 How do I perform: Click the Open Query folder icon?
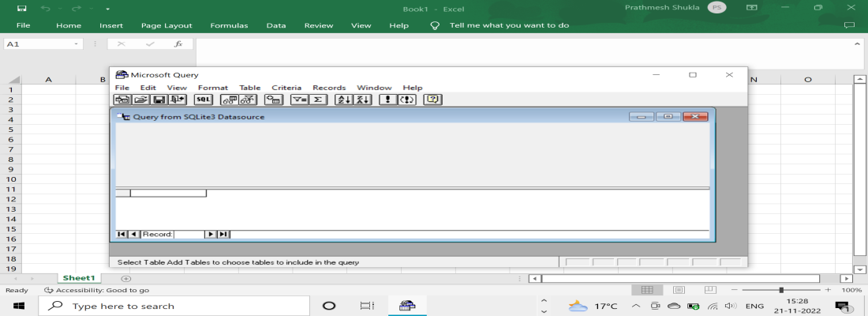click(x=141, y=100)
